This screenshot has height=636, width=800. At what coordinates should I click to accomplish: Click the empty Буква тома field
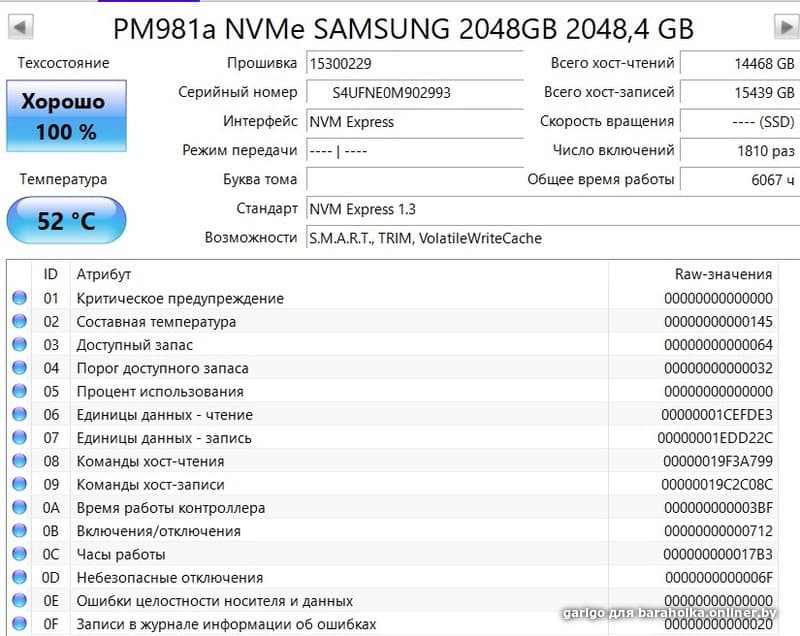click(415, 180)
